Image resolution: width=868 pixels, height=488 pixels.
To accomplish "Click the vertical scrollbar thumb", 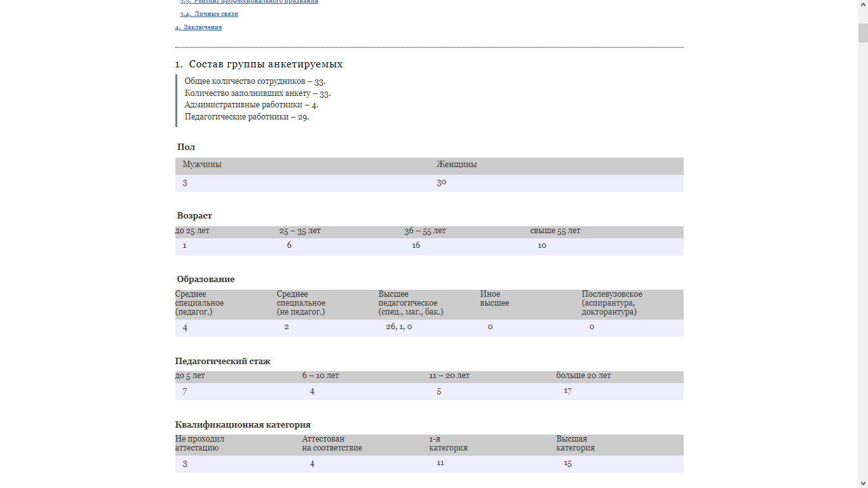I will (863, 32).
